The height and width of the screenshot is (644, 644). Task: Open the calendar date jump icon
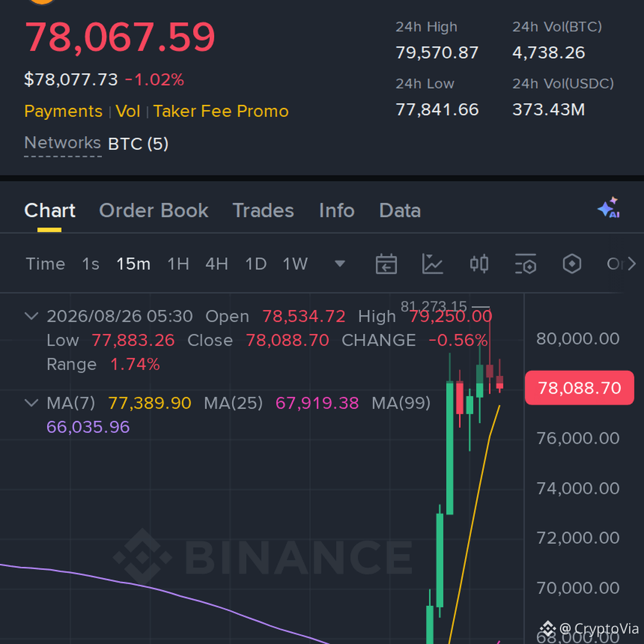[386, 264]
